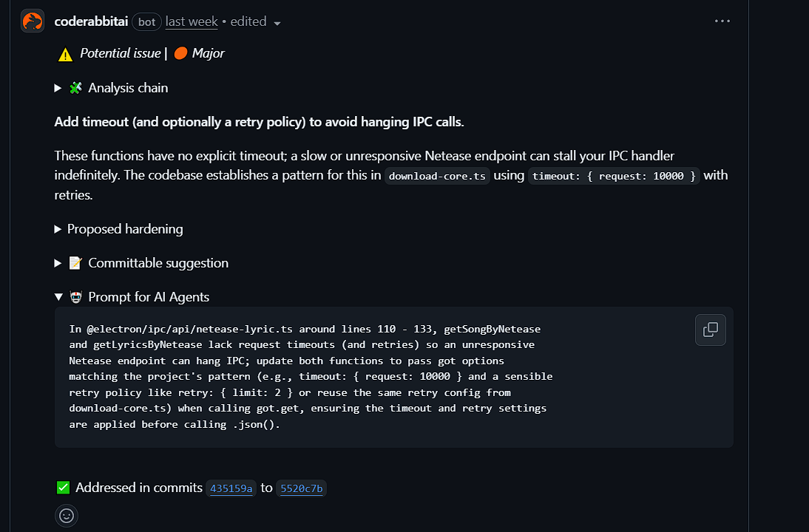Click the bot label badge
809x532 pixels.
point(147,21)
